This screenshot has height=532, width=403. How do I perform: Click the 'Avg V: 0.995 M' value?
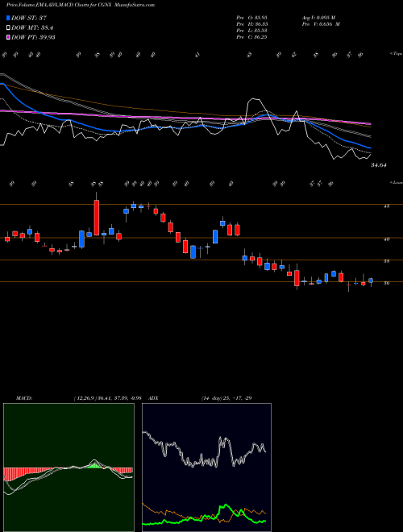point(318,18)
